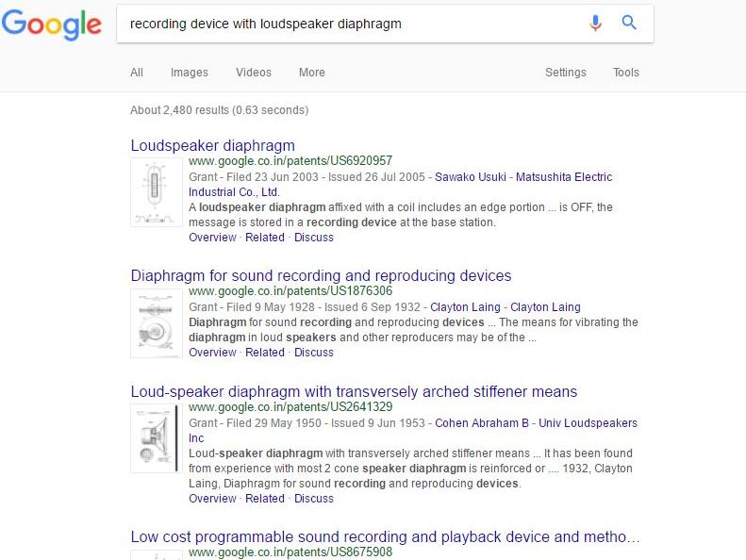Click in the search query text field
This screenshot has width=746, height=560.
[x=349, y=24]
